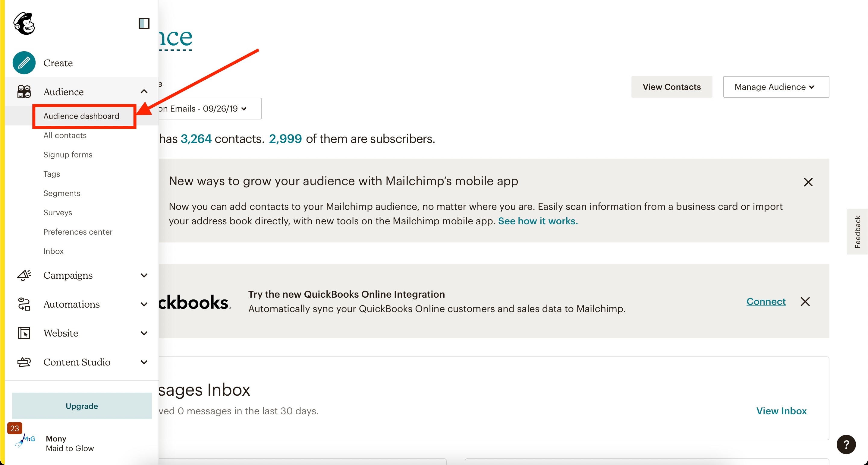Image resolution: width=868 pixels, height=465 pixels.
Task: Click the Content Studio icon
Action: click(x=24, y=362)
